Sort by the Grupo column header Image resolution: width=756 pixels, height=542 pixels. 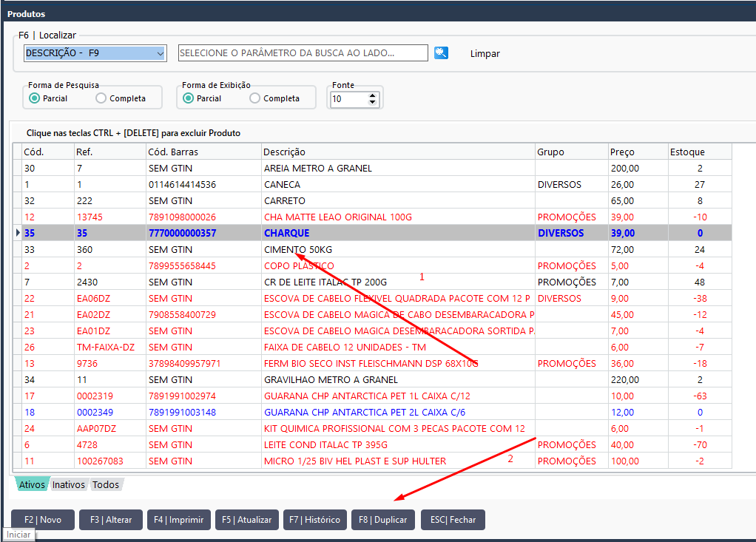571,152
